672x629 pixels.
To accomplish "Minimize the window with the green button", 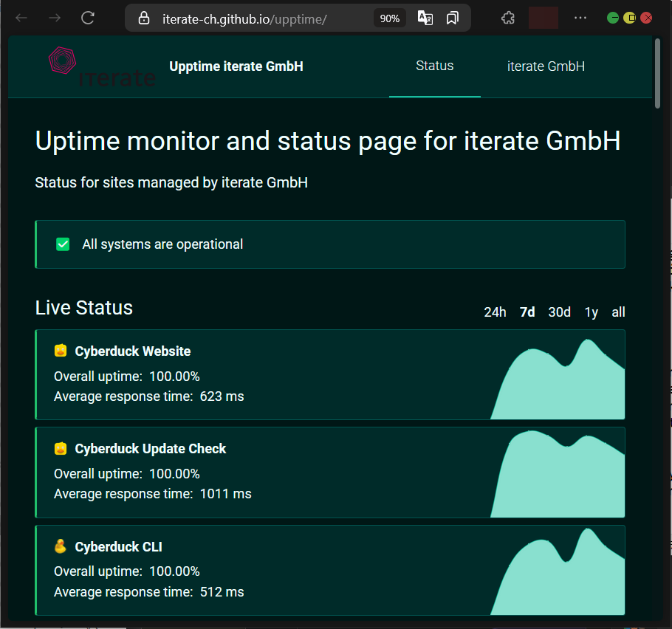I will 613,18.
